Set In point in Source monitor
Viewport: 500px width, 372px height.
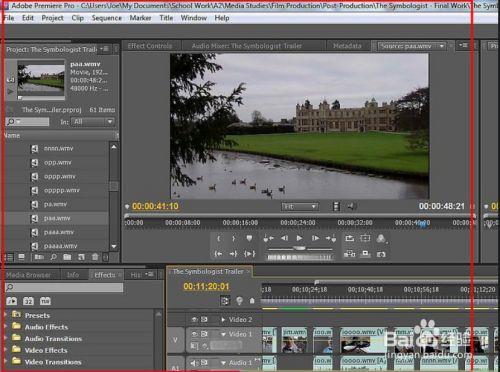pos(219,238)
